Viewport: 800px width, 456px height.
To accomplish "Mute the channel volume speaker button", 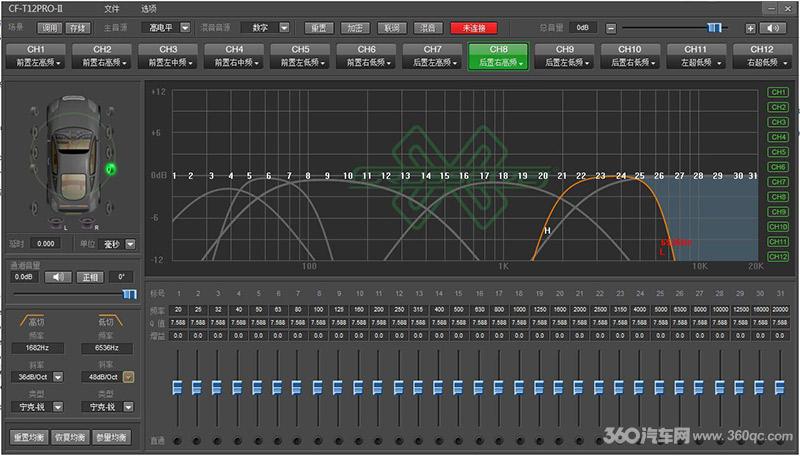I will [x=58, y=277].
